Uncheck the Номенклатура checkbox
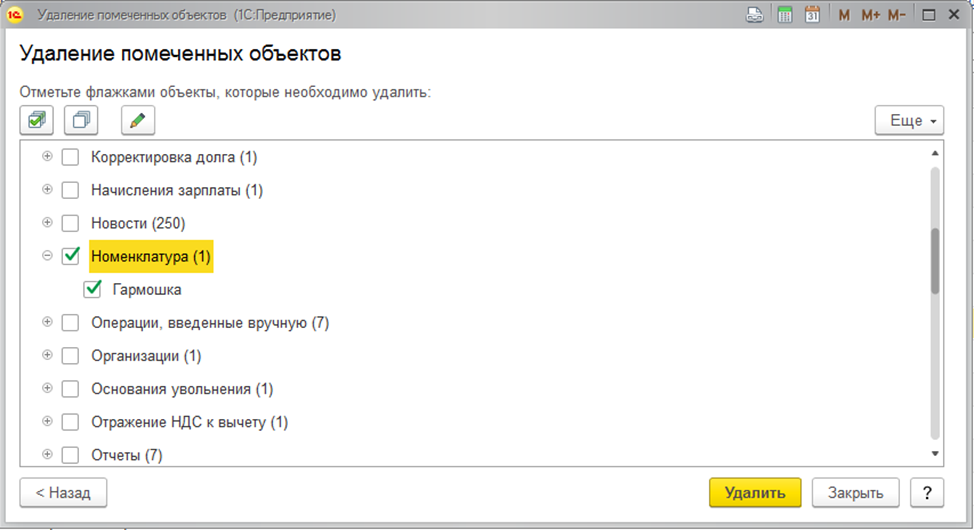This screenshot has height=530, width=974. point(71,256)
